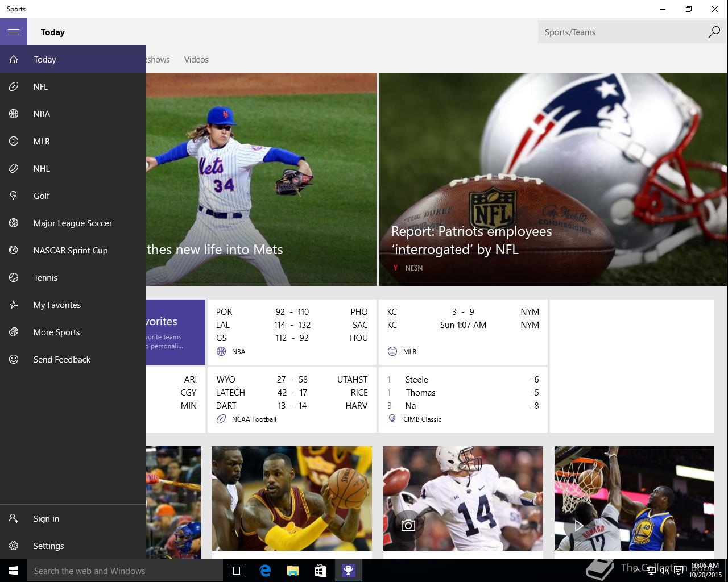728x582 pixels.
Task: Click the My Favorites star icon
Action: point(14,305)
